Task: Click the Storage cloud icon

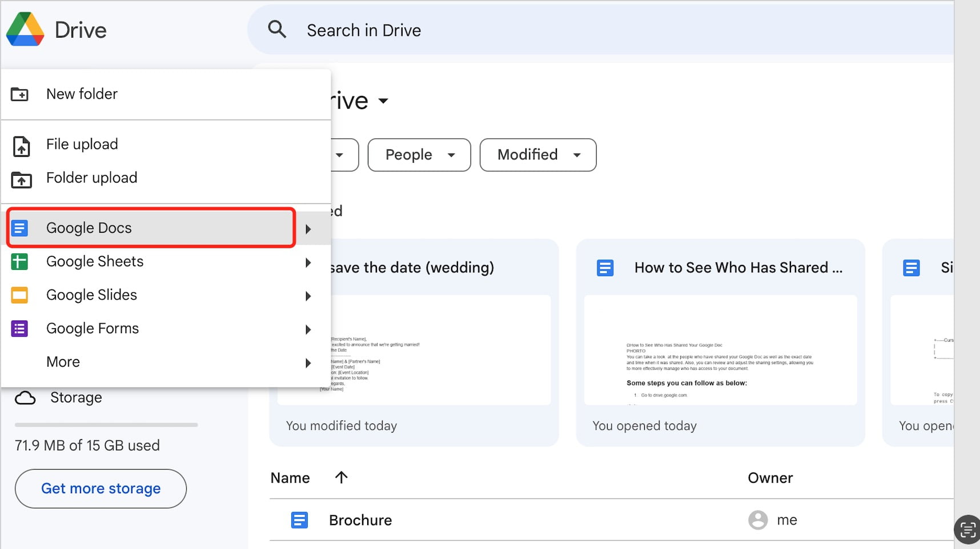Action: pyautogui.click(x=25, y=398)
